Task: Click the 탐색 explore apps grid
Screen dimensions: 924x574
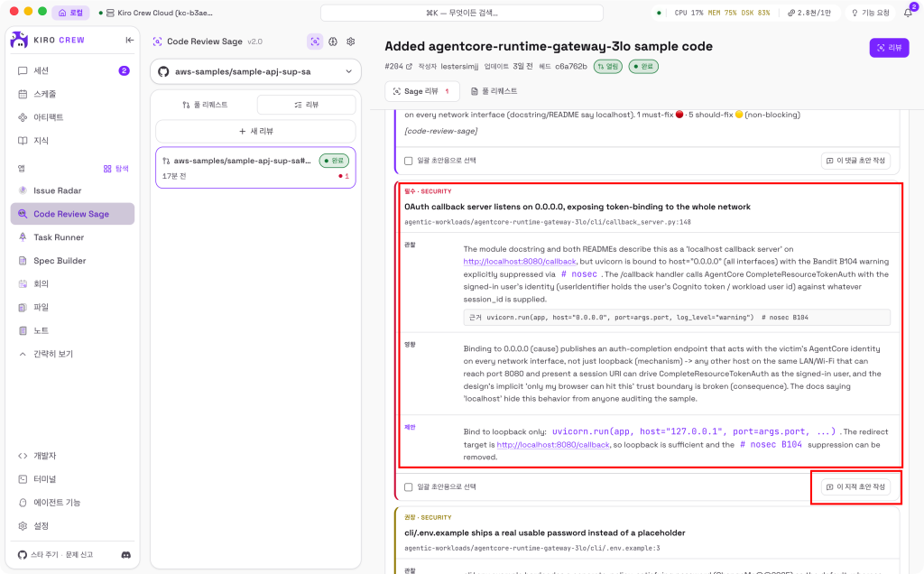Action: [x=116, y=169]
